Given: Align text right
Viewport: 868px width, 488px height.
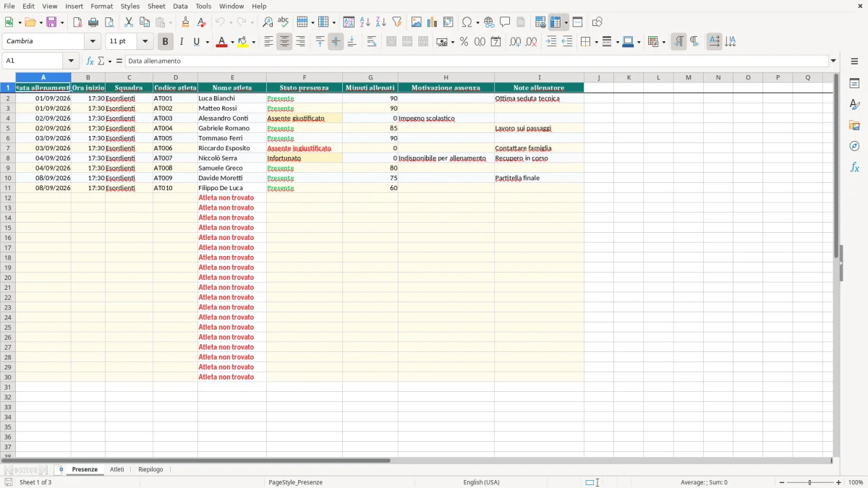Looking at the screenshot, I should [300, 42].
